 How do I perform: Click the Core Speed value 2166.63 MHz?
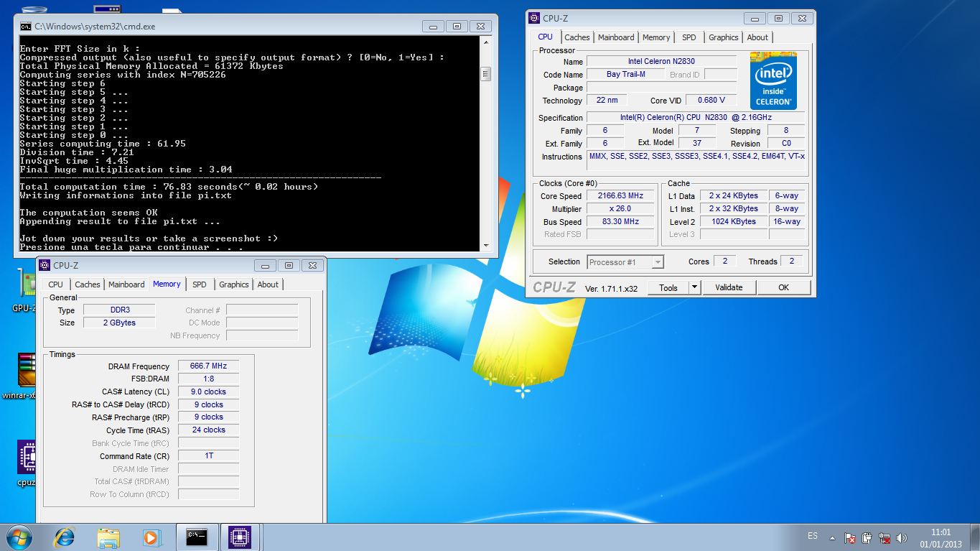620,196
